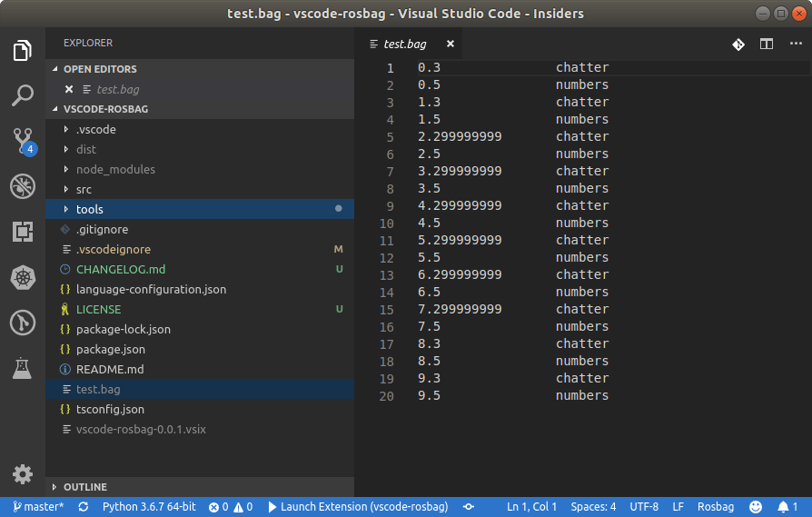Open README.md file
Image resolution: width=812 pixels, height=517 pixels.
pyautogui.click(x=200, y=369)
